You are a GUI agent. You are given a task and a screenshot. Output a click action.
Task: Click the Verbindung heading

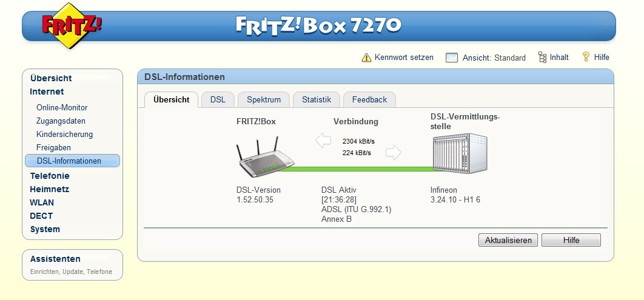pyautogui.click(x=356, y=121)
